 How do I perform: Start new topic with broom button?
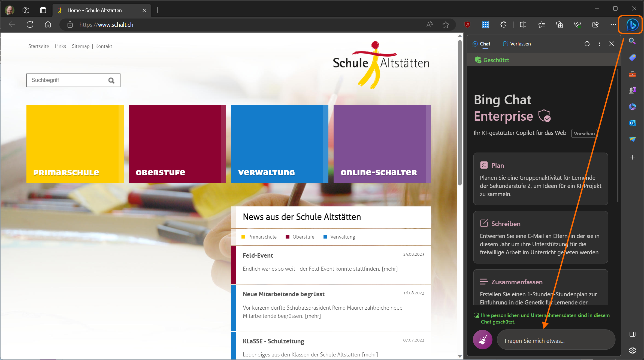click(x=482, y=340)
